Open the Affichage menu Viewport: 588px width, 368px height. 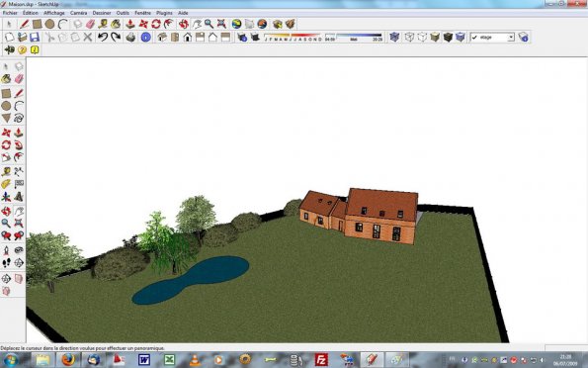click(54, 13)
